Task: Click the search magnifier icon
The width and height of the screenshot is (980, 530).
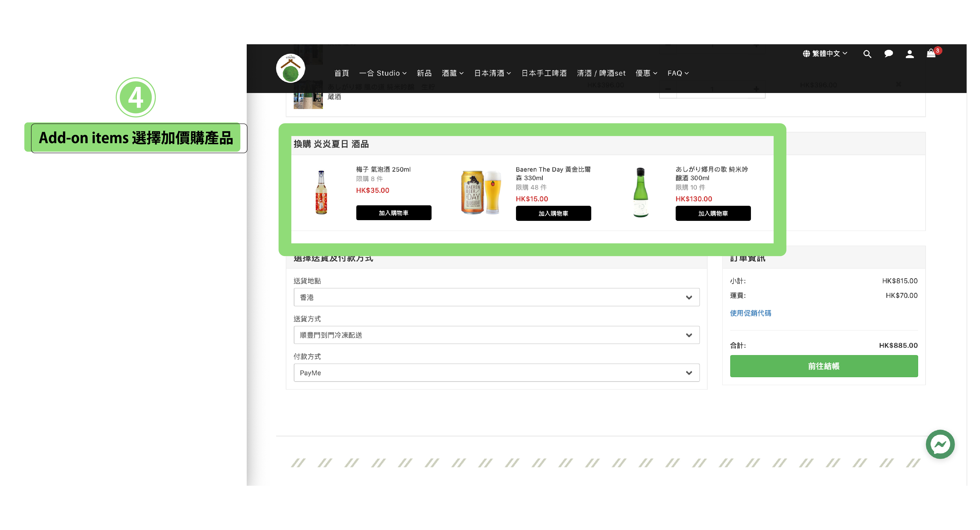Action: click(867, 54)
